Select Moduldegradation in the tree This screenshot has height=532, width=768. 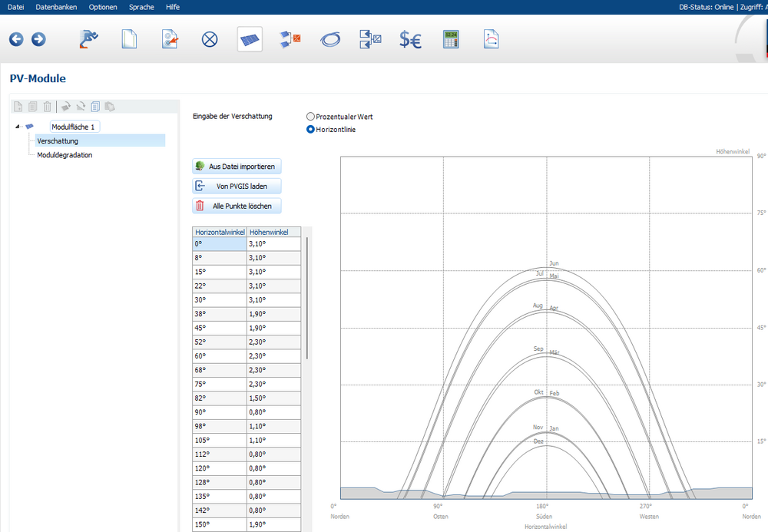point(65,154)
